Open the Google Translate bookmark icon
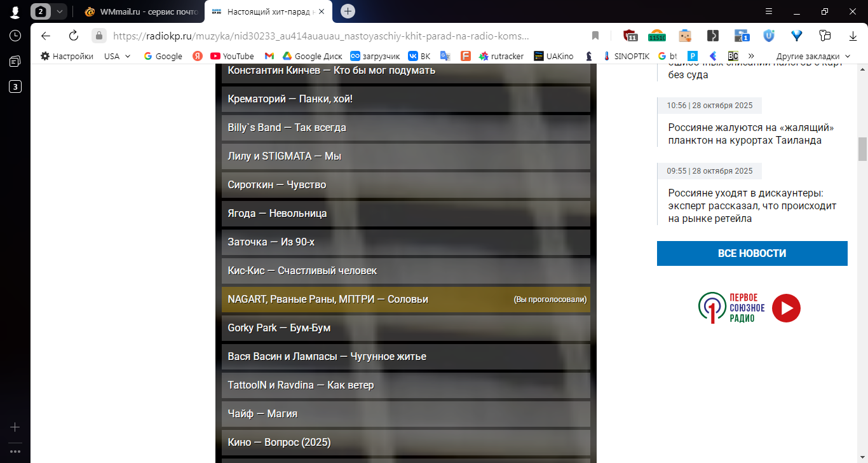 click(445, 56)
